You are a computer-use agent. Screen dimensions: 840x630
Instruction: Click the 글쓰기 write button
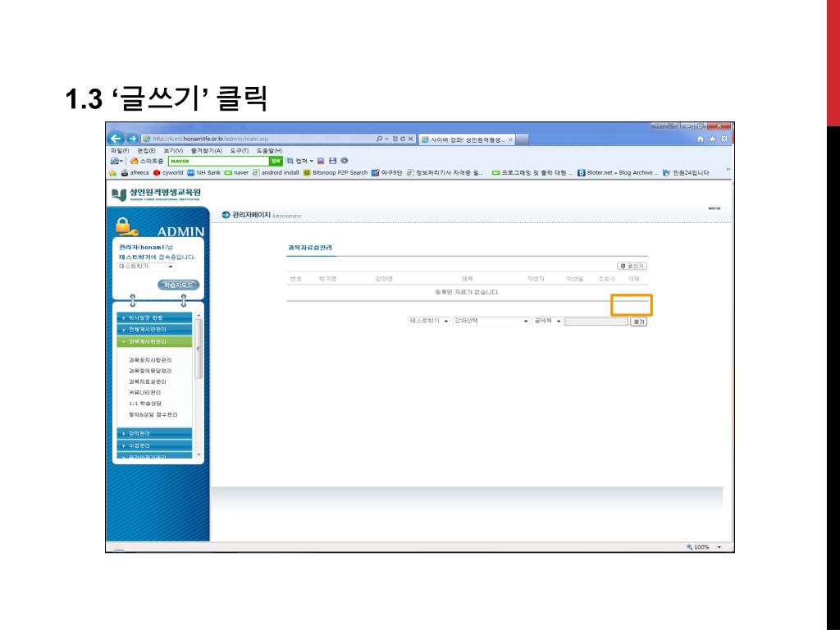(x=632, y=266)
